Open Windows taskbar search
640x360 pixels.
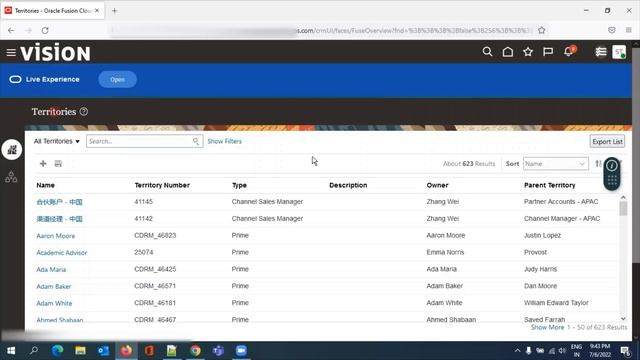34,351
